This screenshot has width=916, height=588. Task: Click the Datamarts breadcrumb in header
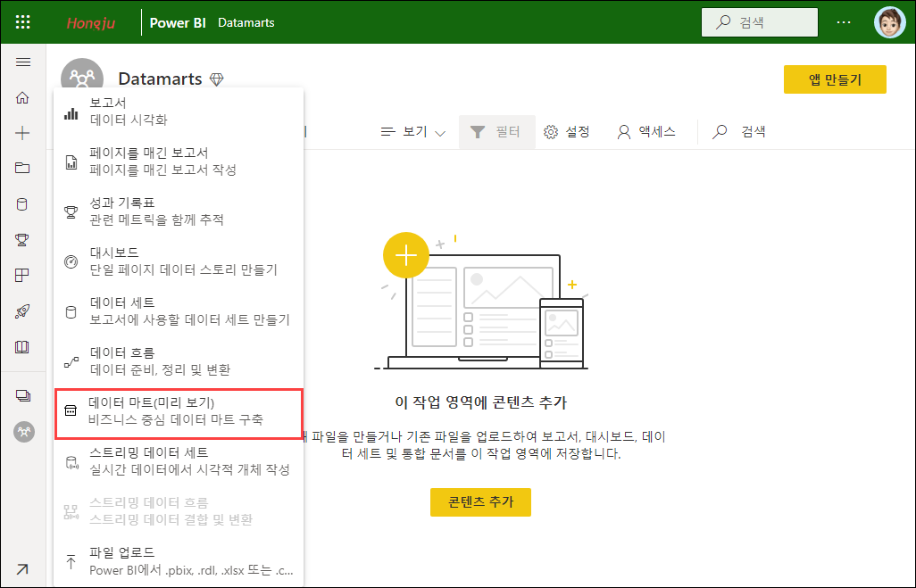246,23
